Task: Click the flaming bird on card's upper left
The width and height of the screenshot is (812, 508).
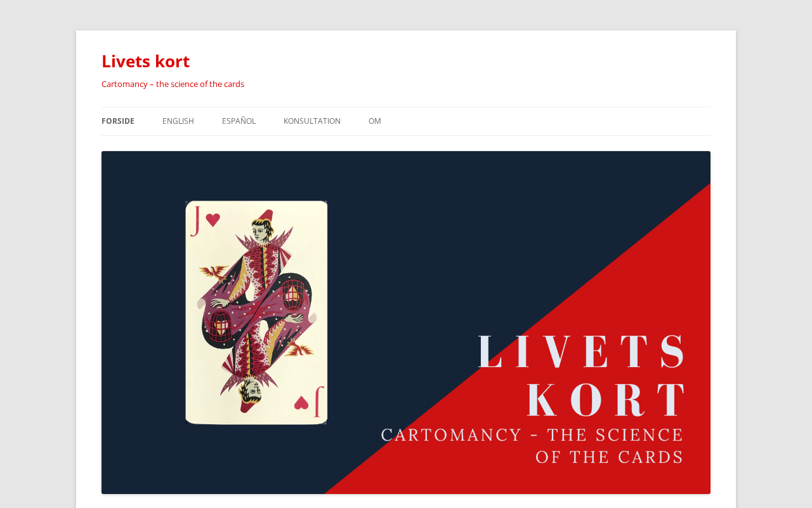Action: click(214, 274)
